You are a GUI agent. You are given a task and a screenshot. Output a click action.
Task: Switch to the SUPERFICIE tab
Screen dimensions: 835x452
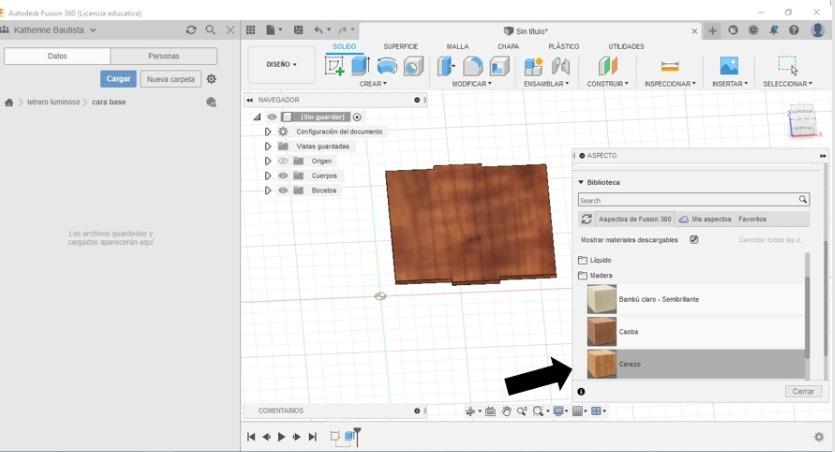(400, 46)
